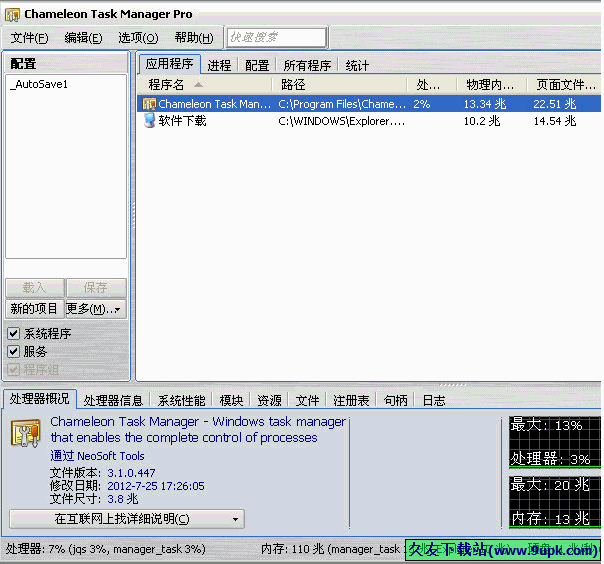This screenshot has width=604, height=564.
Task: Click the 13.34 兆 memory cell
Action: click(485, 104)
